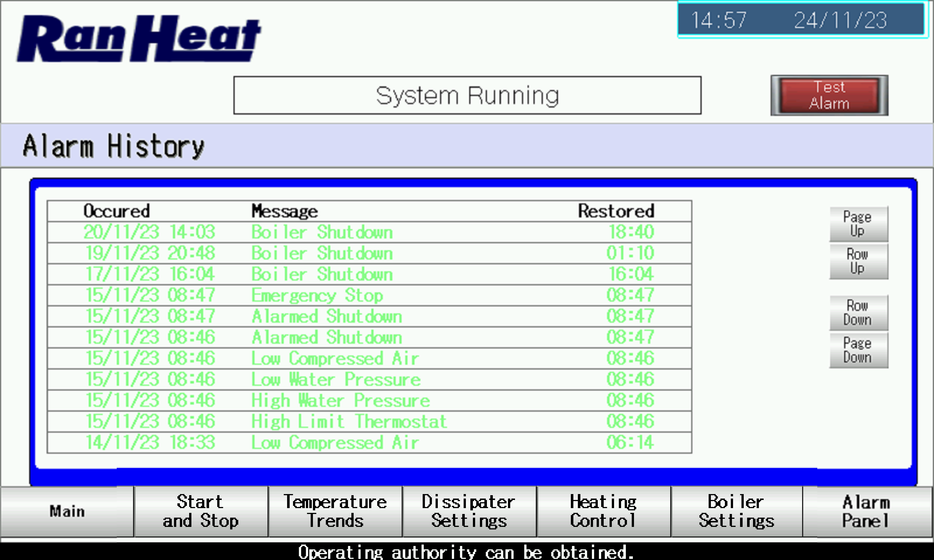Click the time and date display
The image size is (934, 560).
(x=802, y=20)
